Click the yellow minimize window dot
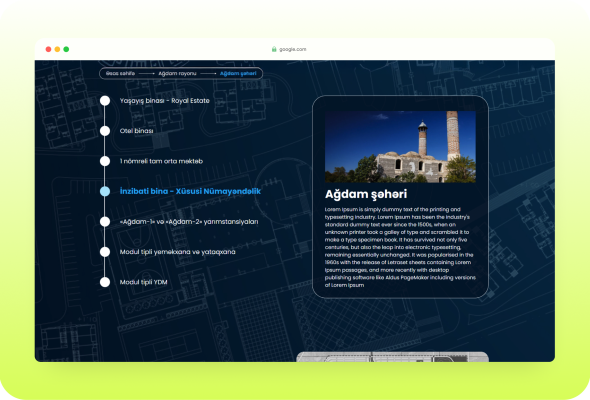 pos(57,49)
